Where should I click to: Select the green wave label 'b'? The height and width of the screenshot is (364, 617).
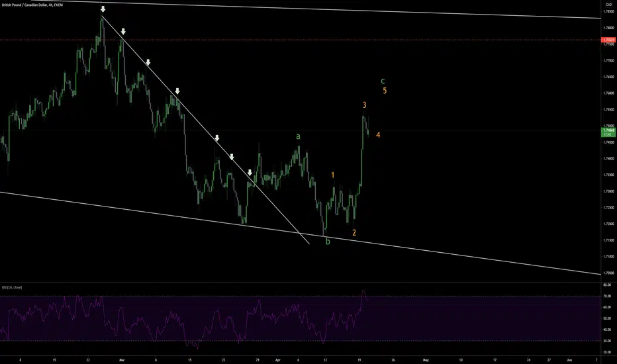click(328, 241)
